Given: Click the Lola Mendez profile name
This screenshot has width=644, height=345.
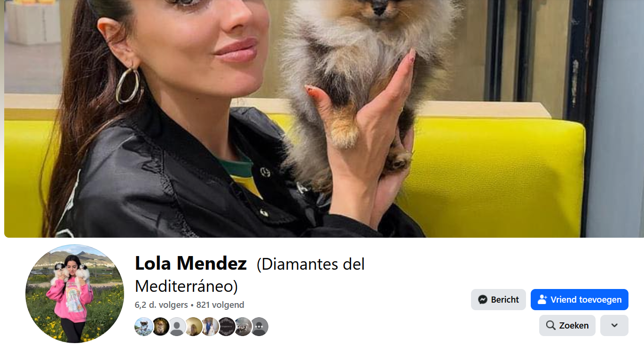Looking at the screenshot, I should [x=191, y=264].
